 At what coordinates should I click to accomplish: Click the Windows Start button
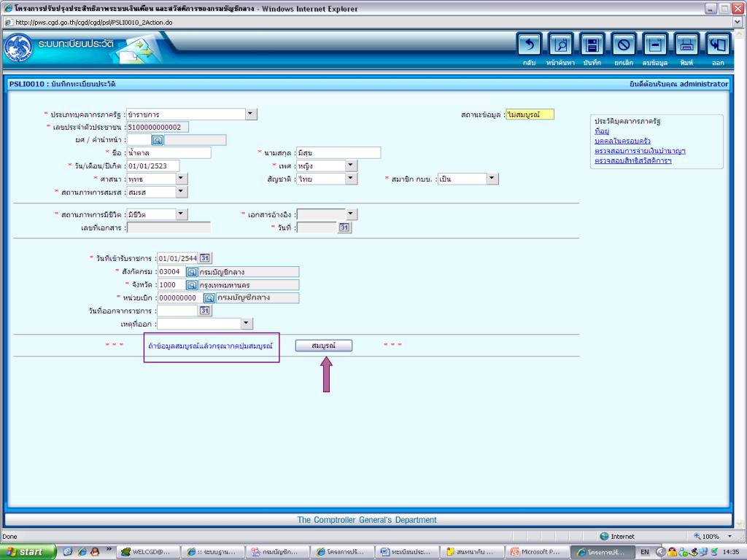pyautogui.click(x=27, y=552)
